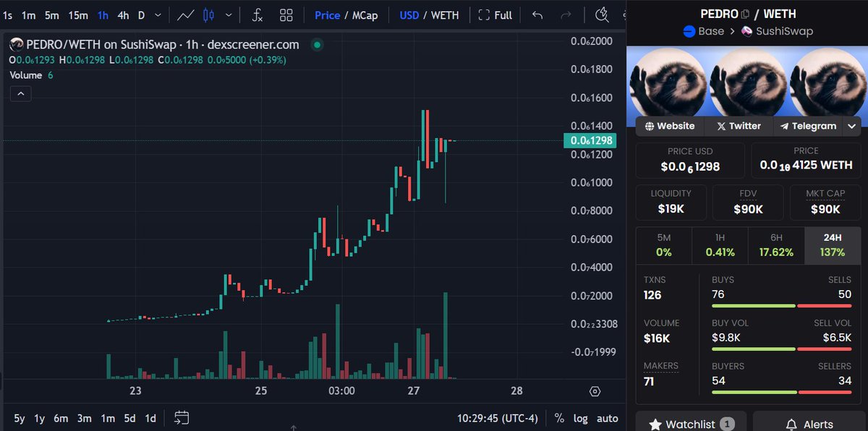The height and width of the screenshot is (431, 868).
Task: Click the Watchlist star icon
Action: point(655,424)
